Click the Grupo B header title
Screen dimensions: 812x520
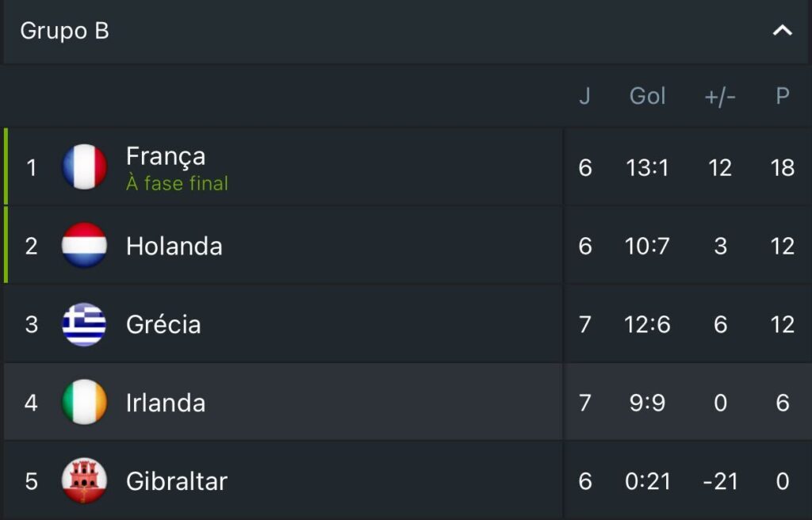point(64,31)
